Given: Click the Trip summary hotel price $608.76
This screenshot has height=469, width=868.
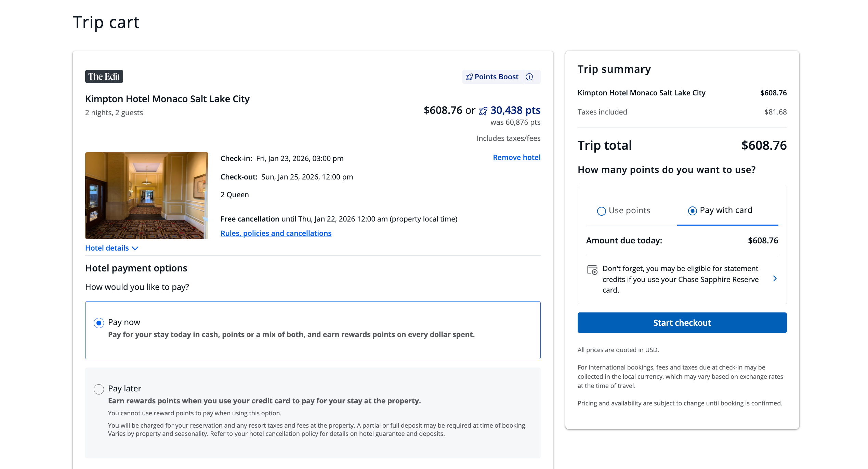Looking at the screenshot, I should 773,93.
